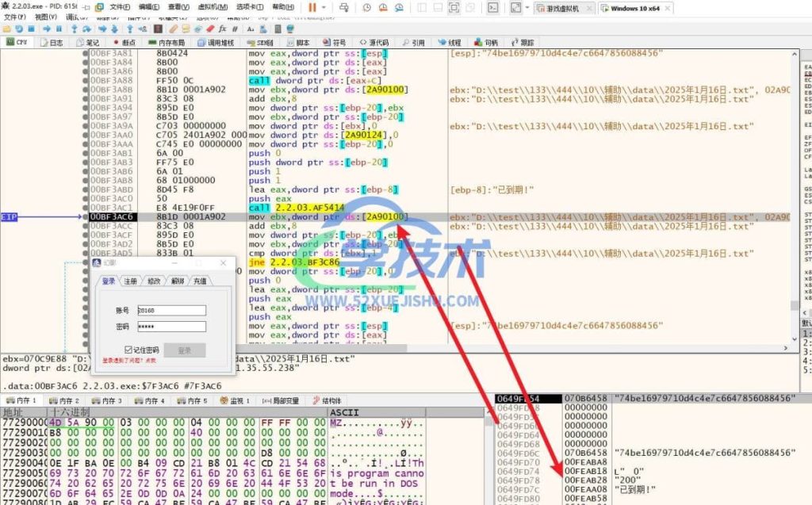Expand the stretch view dropdown arrow
Screen dimensions: 812x505
coord(527,7)
